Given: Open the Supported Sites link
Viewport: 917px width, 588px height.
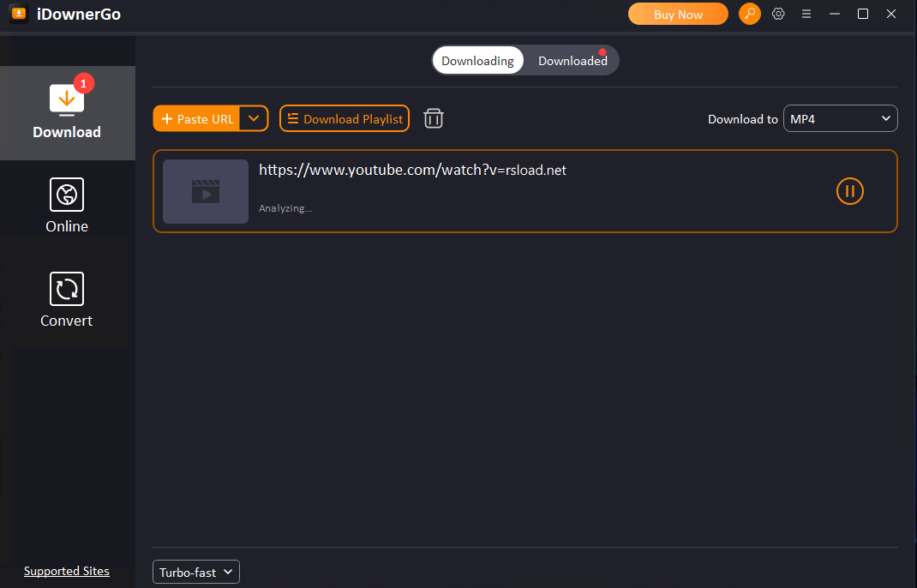Looking at the screenshot, I should 67,571.
